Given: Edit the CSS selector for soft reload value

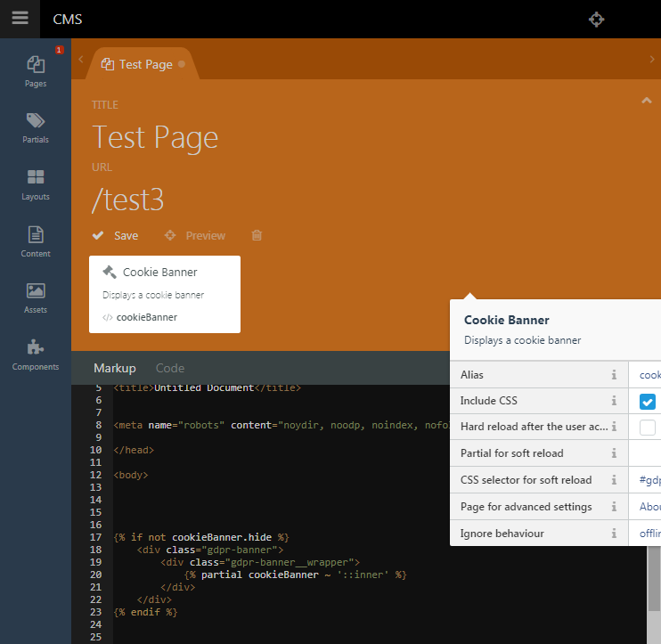Looking at the screenshot, I should pos(645,480).
